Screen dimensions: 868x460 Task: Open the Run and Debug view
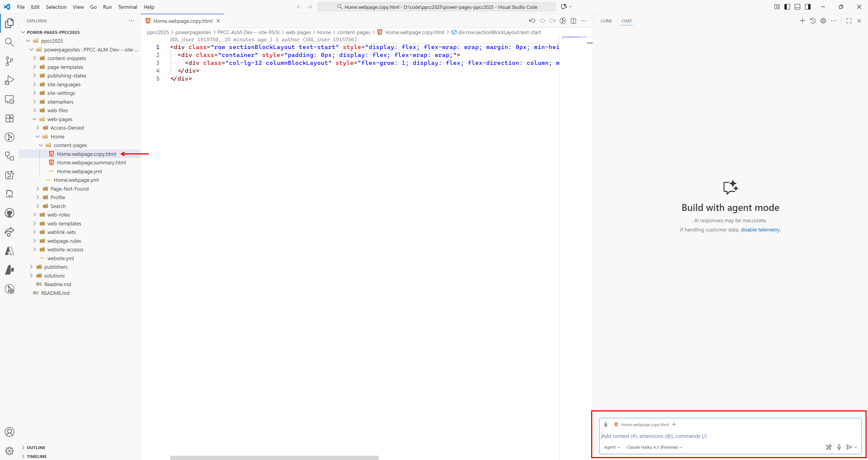point(9,80)
